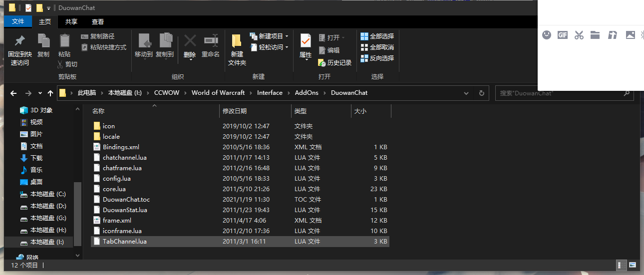
Task: Click the Open (打开) dropdown button
Action: (331, 38)
